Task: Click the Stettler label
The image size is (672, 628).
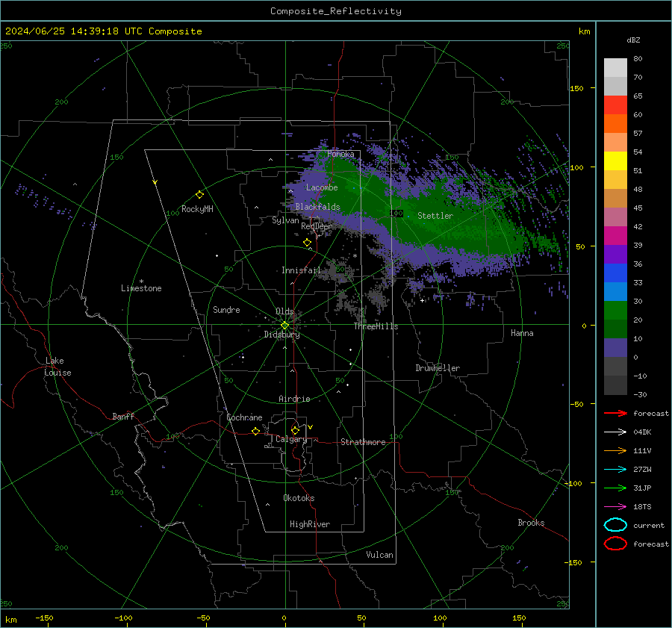Action: 435,216
